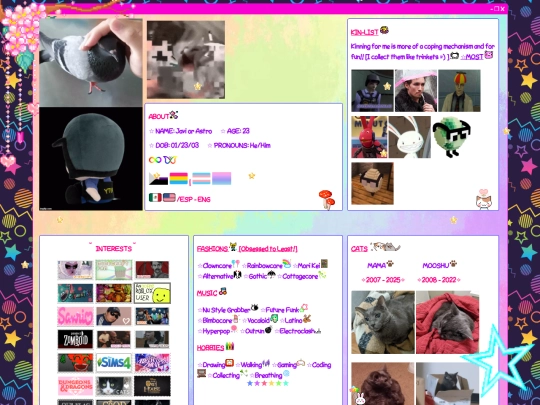
Task: Click the pixelated grayscale image
Action: pyautogui.click(x=186, y=60)
